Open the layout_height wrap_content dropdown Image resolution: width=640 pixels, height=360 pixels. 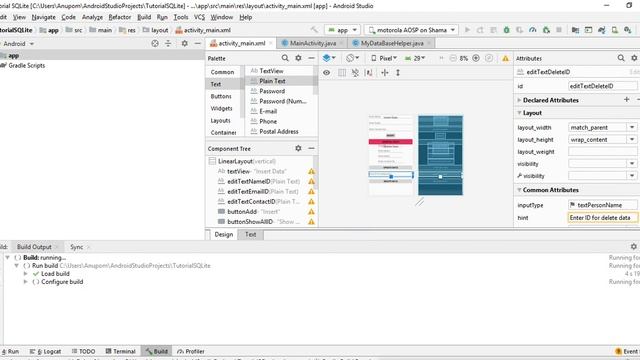click(x=632, y=140)
